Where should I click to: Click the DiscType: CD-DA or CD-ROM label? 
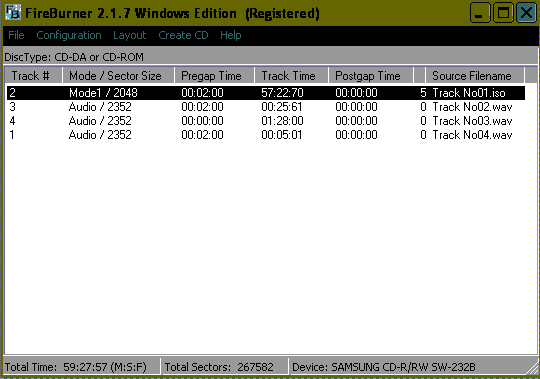pos(74,57)
